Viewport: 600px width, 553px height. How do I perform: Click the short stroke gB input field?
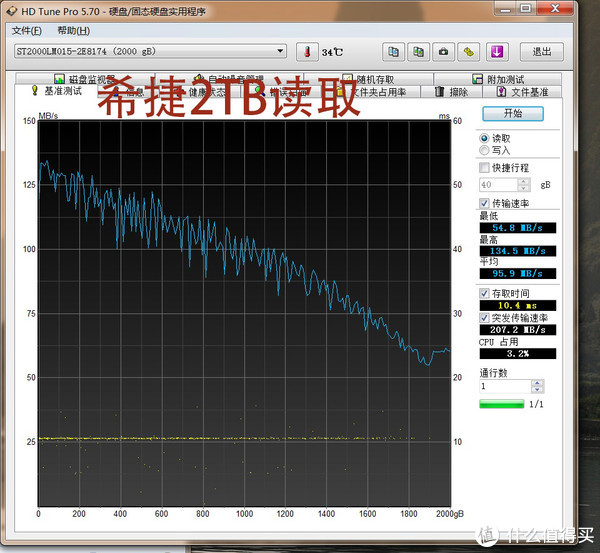[499, 185]
